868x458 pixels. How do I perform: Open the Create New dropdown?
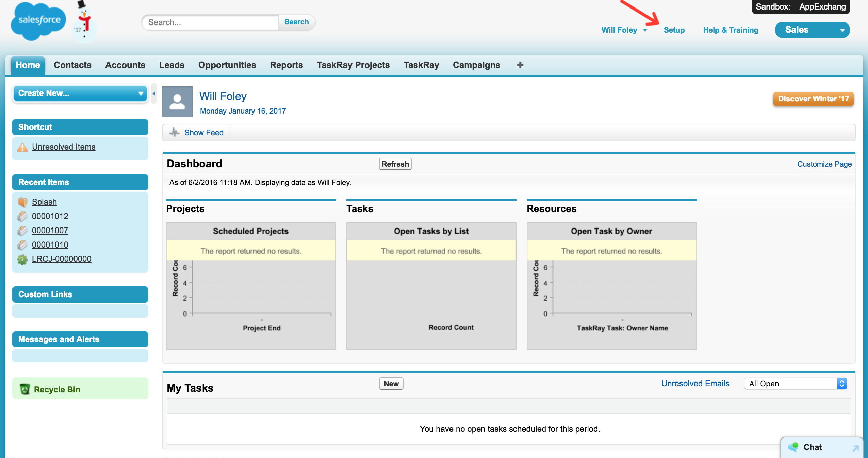pyautogui.click(x=80, y=93)
